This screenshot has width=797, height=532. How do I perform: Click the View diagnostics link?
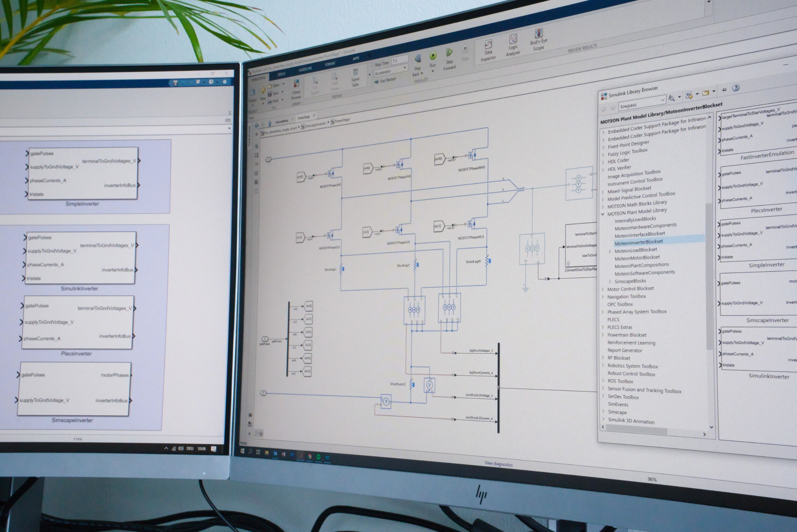coord(498,464)
